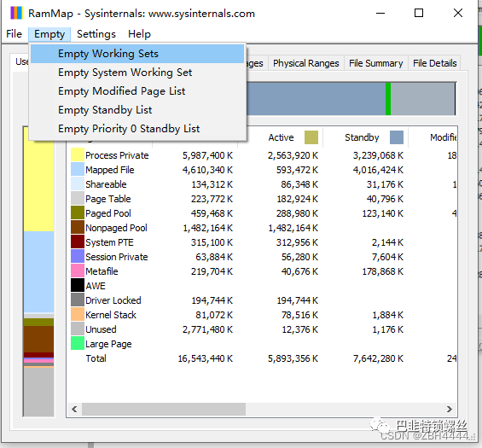Image resolution: width=482 pixels, height=448 pixels.
Task: Click the Process Private yellow swatch
Action: point(78,155)
